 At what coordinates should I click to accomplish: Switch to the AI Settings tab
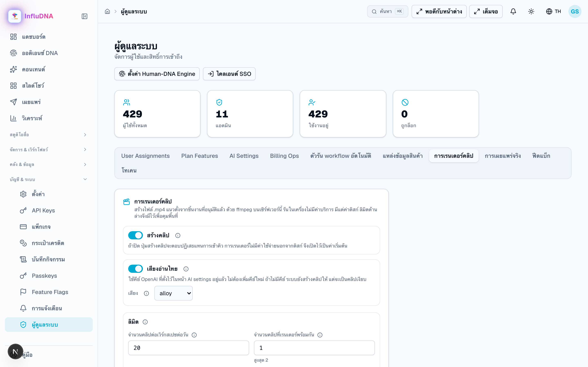244,156
